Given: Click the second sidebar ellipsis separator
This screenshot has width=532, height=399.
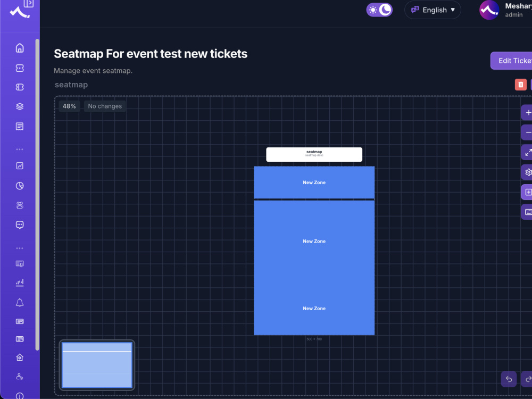Looking at the screenshot, I should 20,248.
